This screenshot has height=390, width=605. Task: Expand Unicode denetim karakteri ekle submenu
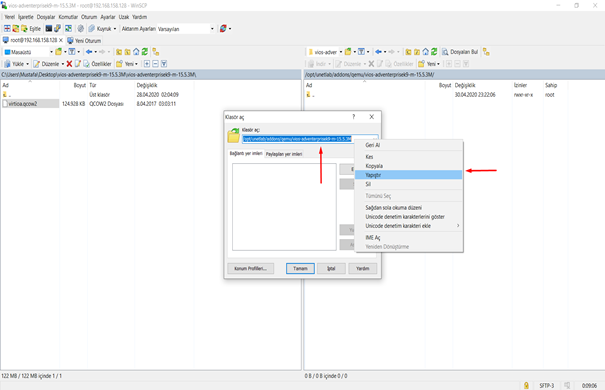pyautogui.click(x=458, y=226)
